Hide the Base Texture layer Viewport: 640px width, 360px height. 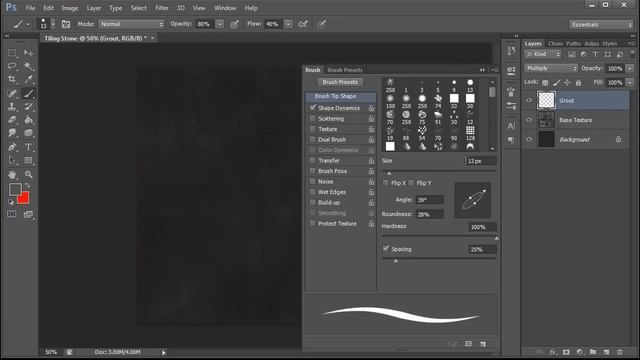point(529,120)
